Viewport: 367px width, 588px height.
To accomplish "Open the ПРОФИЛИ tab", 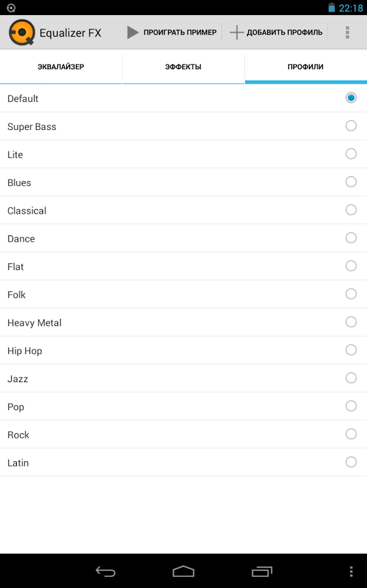I will click(x=306, y=67).
